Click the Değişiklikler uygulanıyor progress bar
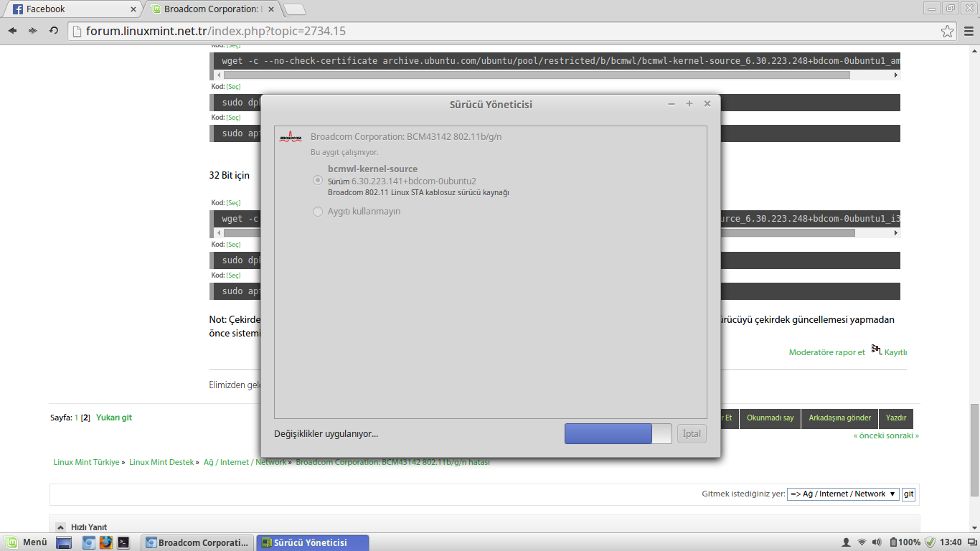 point(618,433)
